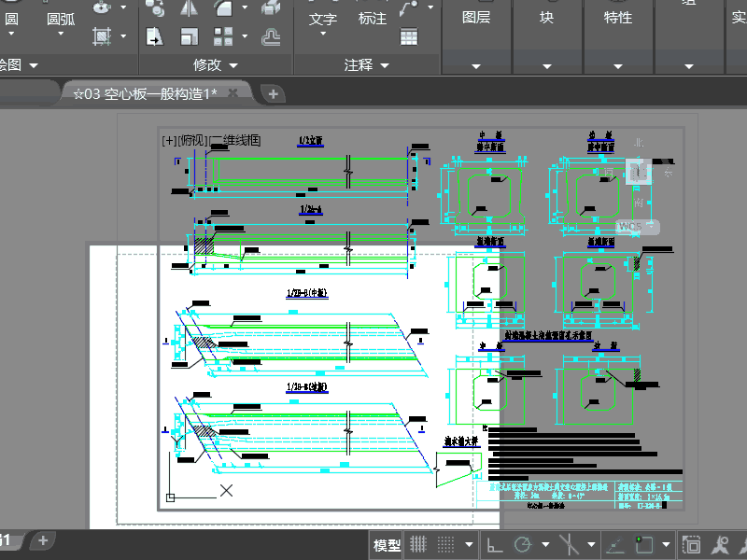
Task: Select the 圆弧 (Arc) tool
Action: pyautogui.click(x=61, y=18)
